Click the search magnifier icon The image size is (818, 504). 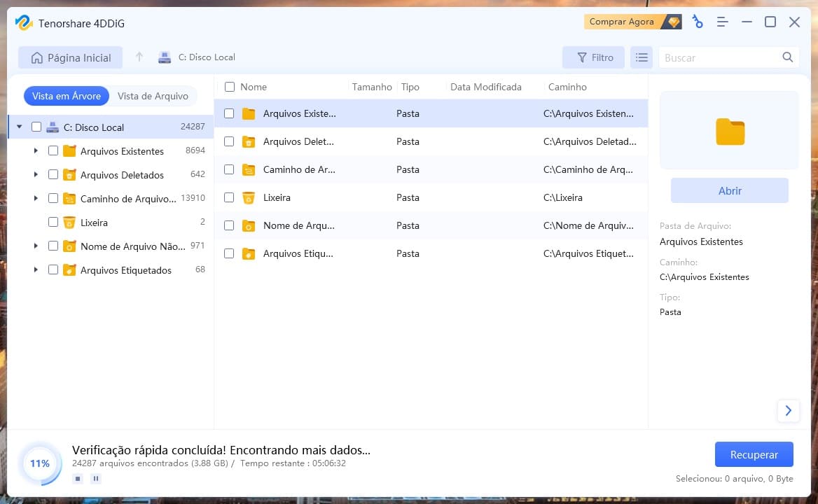click(788, 57)
